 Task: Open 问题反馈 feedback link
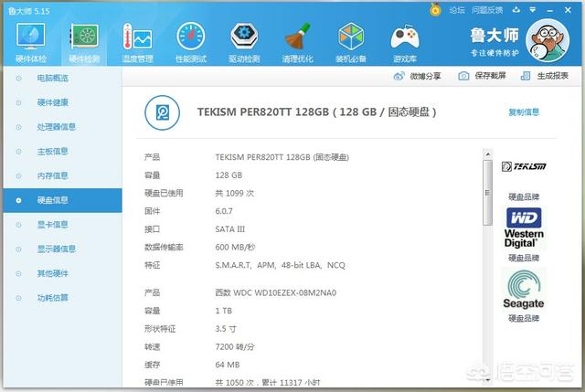(487, 10)
